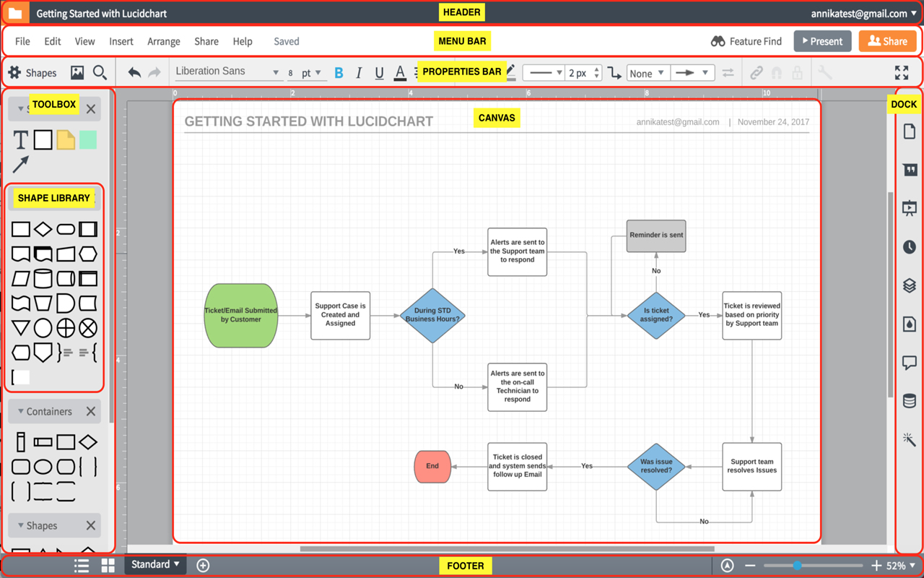Open the Standard page dropdown in footer

coord(155,564)
